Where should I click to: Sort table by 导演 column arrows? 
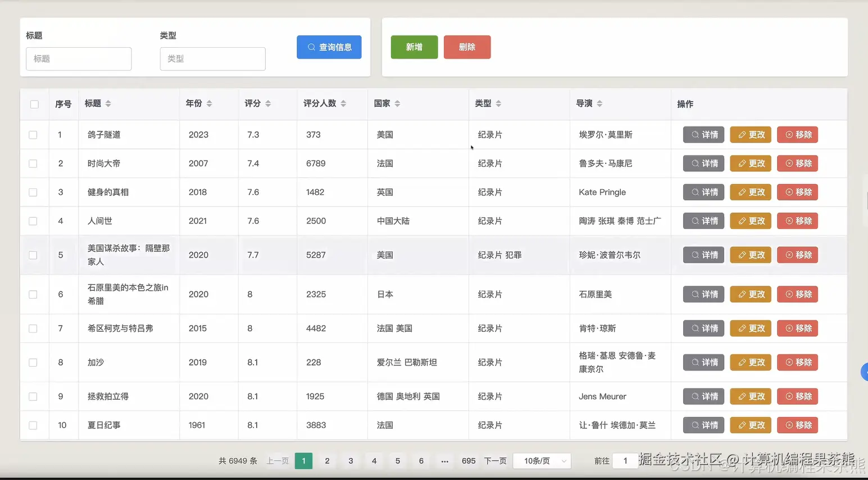[x=599, y=103]
